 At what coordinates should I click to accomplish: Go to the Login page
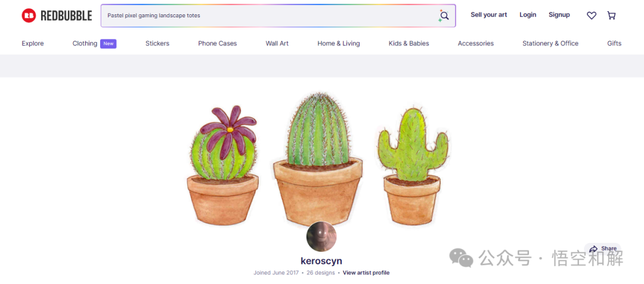point(528,15)
